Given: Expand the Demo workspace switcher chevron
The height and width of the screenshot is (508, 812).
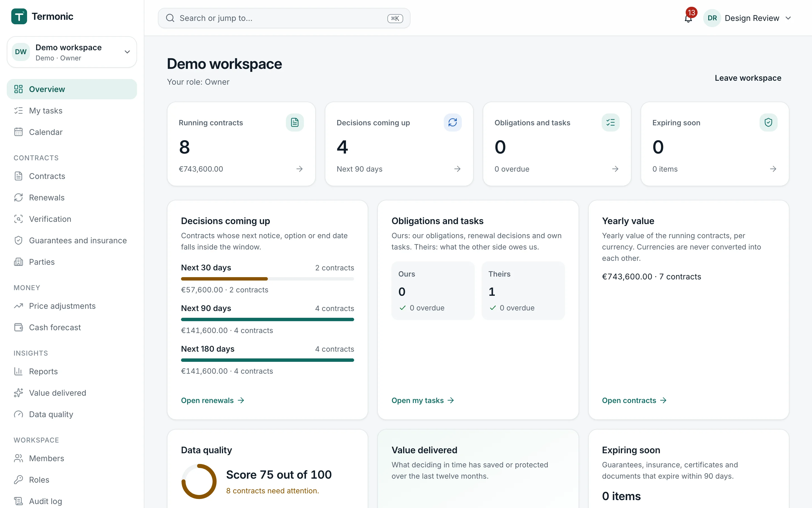Looking at the screenshot, I should pos(127,52).
